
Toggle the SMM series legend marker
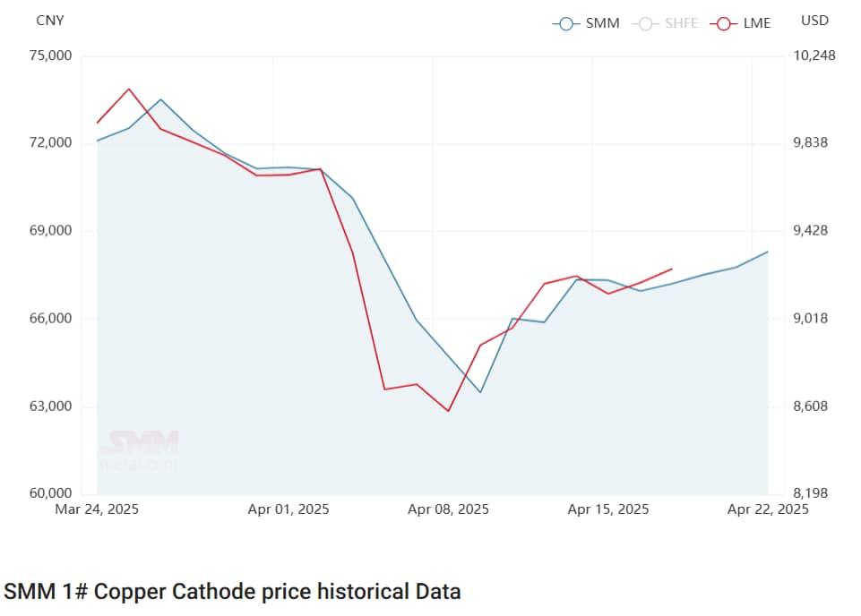click(x=586, y=23)
